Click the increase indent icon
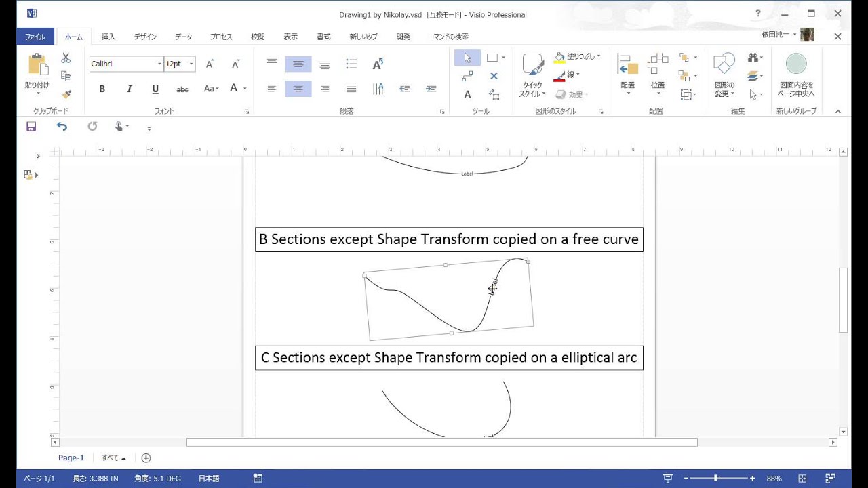 (x=431, y=89)
